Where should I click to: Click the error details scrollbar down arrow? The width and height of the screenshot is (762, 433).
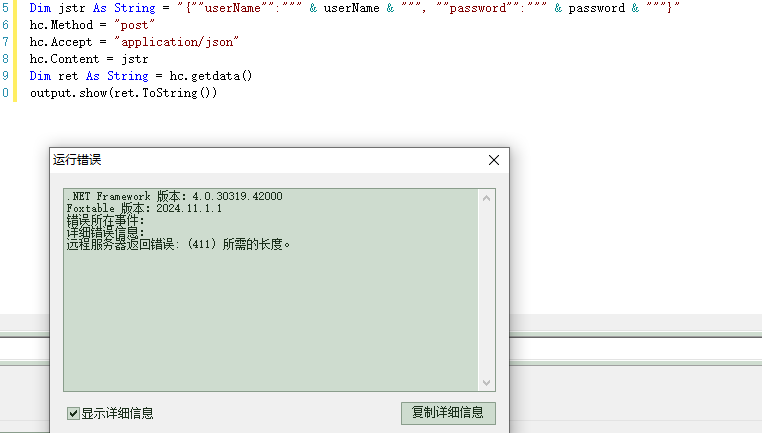click(x=486, y=382)
